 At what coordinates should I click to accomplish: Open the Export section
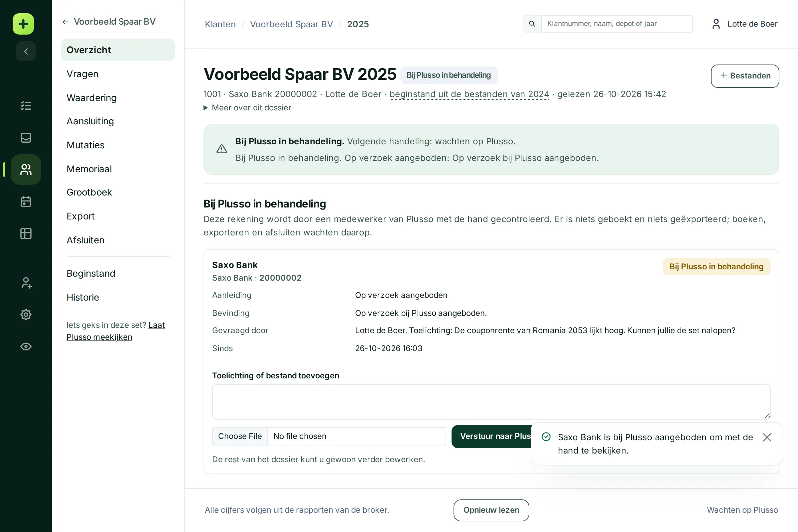118,216
